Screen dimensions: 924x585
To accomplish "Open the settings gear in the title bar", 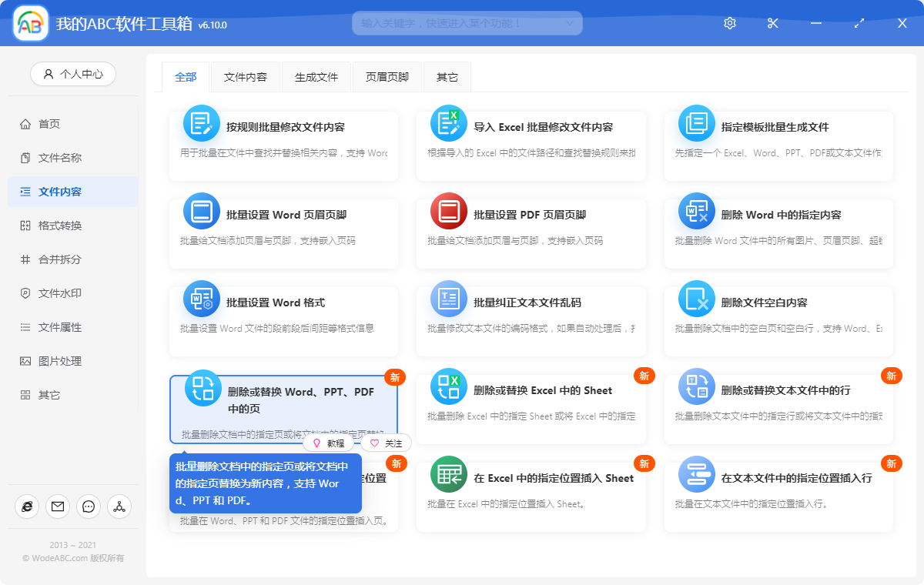I will point(729,23).
